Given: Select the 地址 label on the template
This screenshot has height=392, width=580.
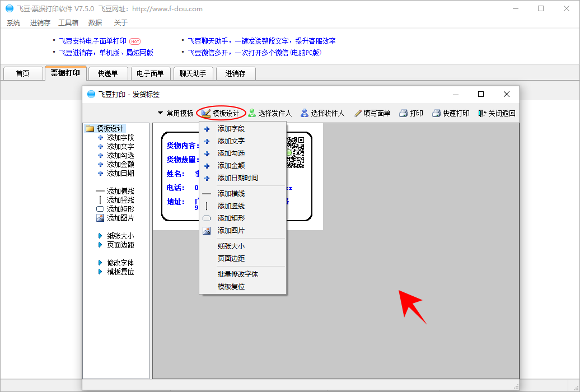Looking at the screenshot, I should click(x=175, y=202).
